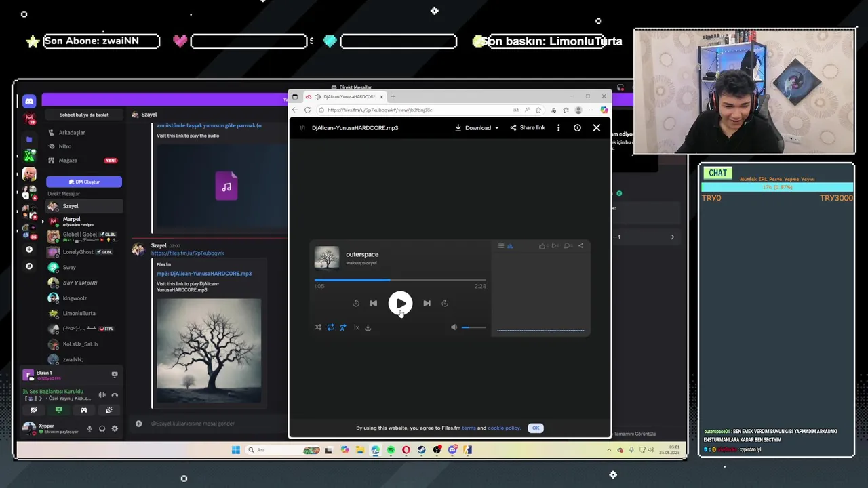Open the three-dot more options menu

[x=558, y=127]
